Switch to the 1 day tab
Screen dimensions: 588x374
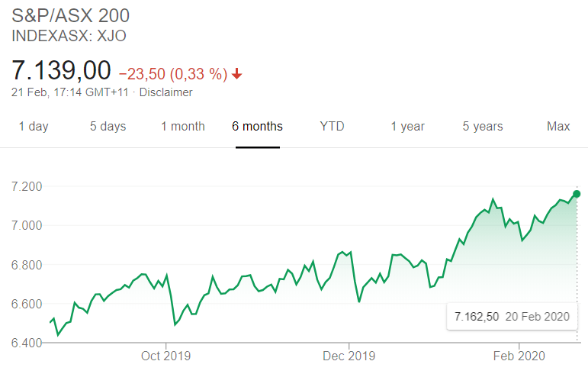tap(33, 127)
